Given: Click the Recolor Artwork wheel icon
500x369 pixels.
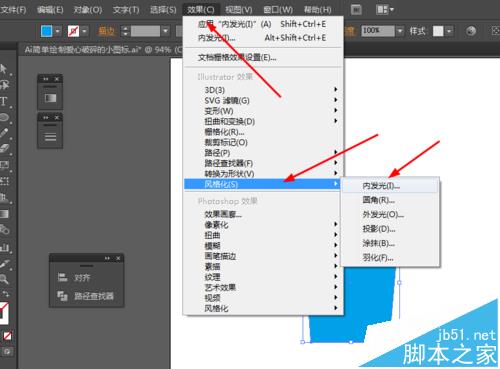Looking at the screenshot, I should point(471,31).
